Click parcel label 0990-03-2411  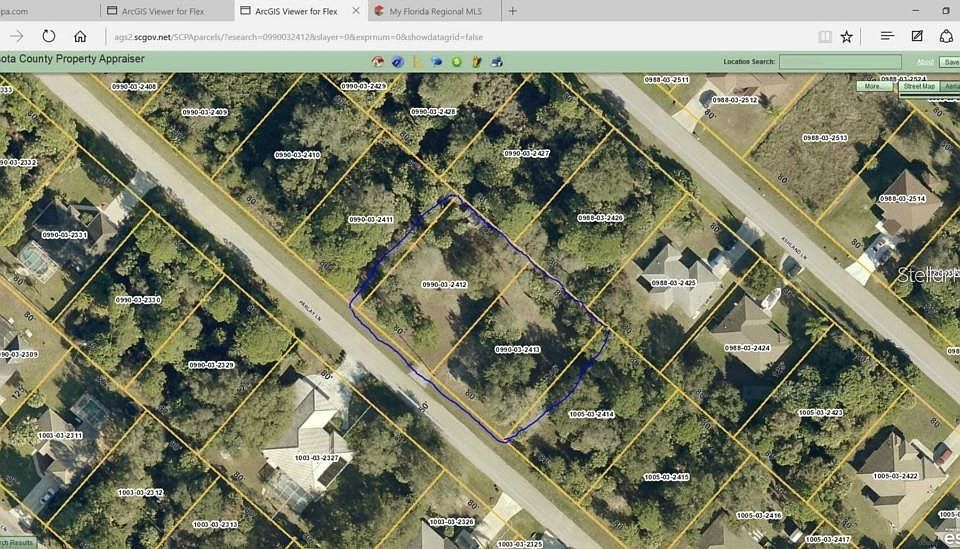click(x=371, y=219)
